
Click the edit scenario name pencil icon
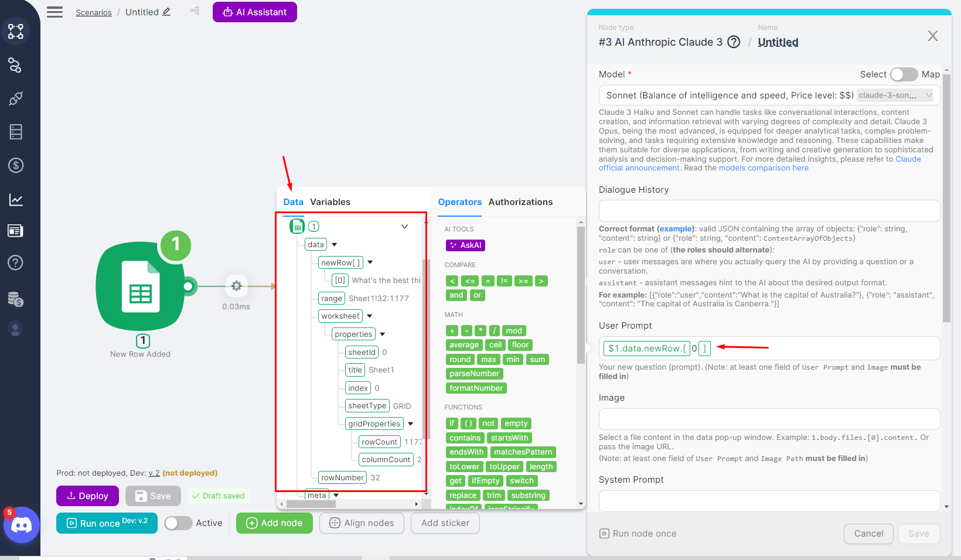tap(166, 12)
